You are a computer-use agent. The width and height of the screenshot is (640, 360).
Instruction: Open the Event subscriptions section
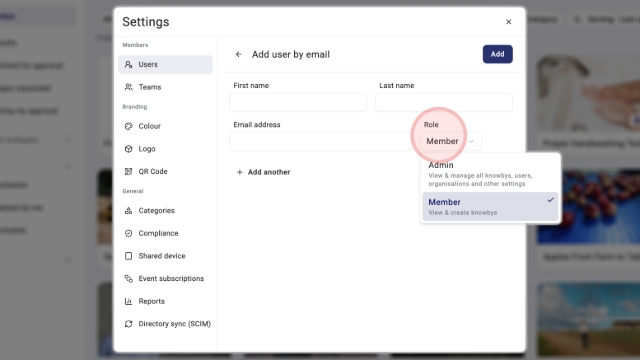(165, 279)
